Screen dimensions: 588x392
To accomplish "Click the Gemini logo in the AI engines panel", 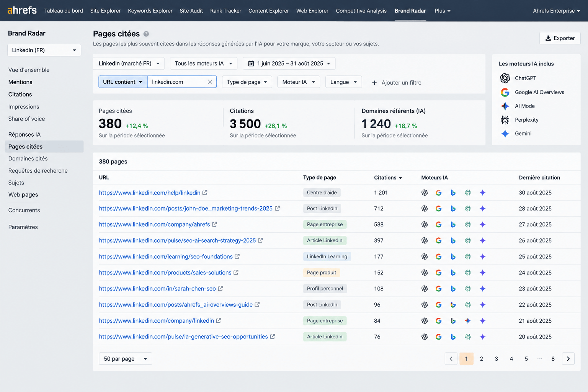I will pyautogui.click(x=505, y=134).
